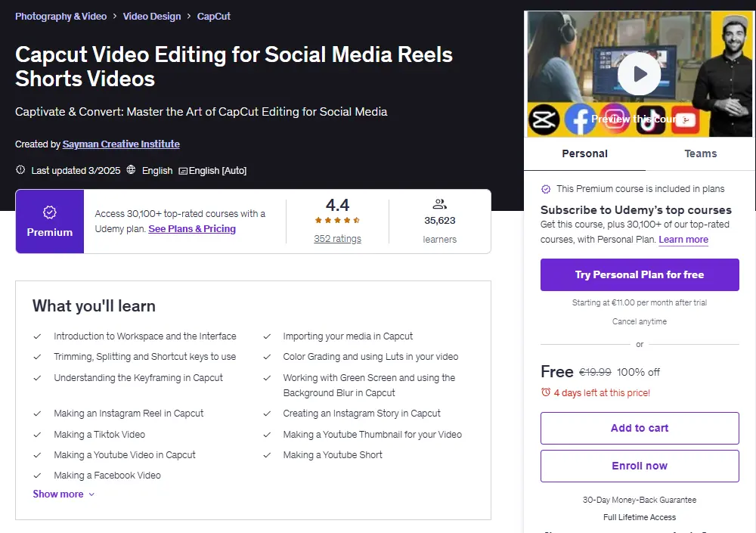Screen dimensions: 756x533
Task: Expand the Show more learning list
Action: [64, 494]
